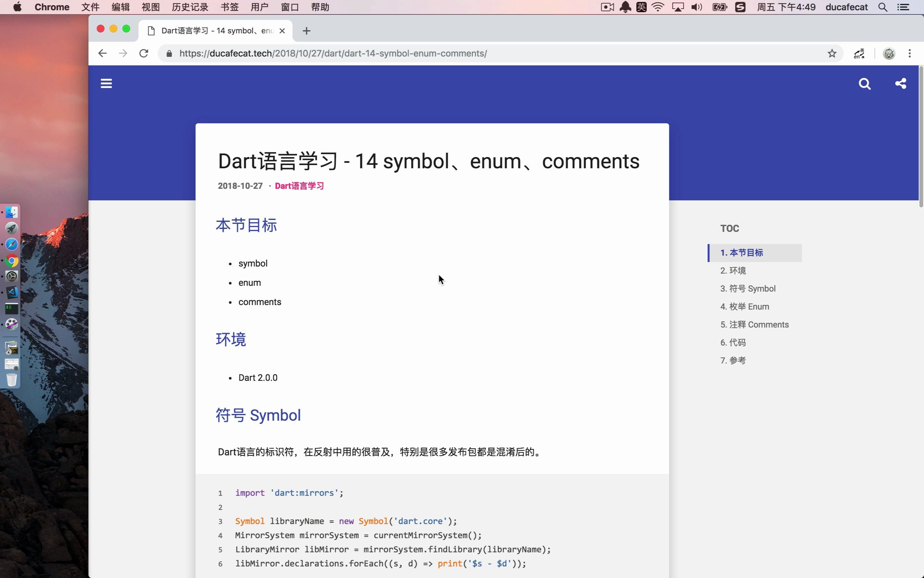Open a new tab with plus button
This screenshot has width=924, height=578.
[x=306, y=31]
